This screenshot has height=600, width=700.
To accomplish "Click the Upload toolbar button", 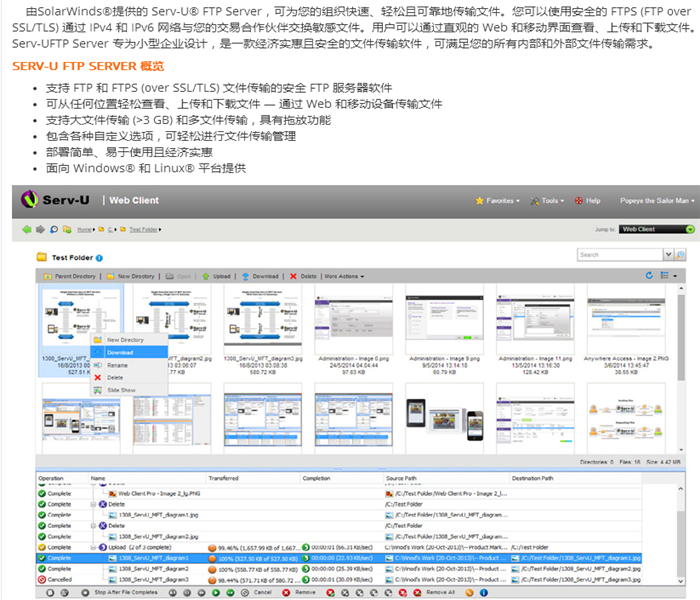I will click(x=217, y=276).
